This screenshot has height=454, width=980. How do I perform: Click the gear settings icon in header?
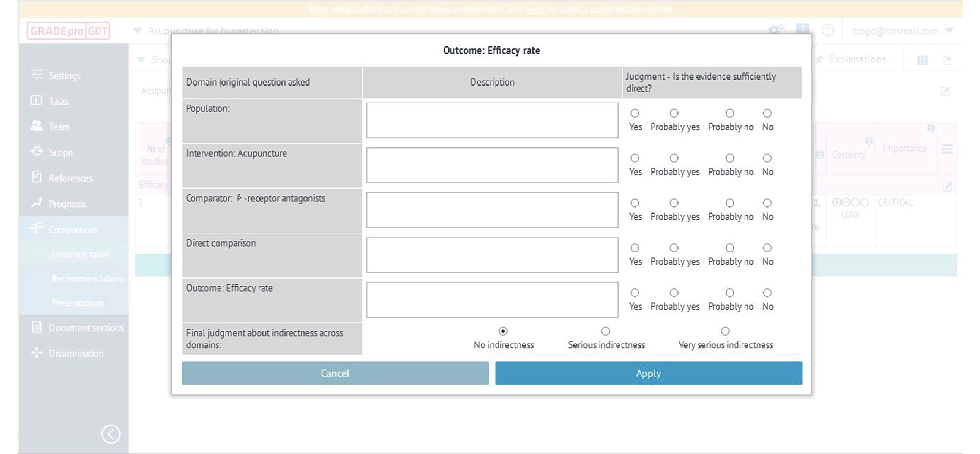[776, 30]
